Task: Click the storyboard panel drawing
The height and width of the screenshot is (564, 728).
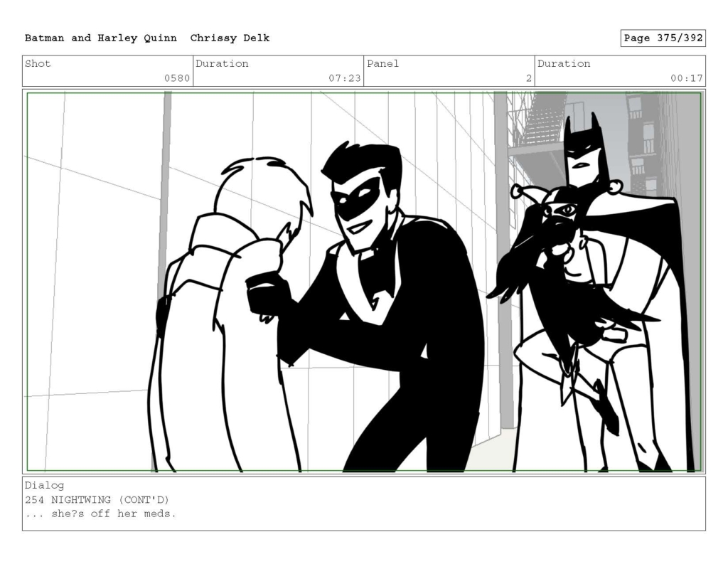Action: (364, 282)
